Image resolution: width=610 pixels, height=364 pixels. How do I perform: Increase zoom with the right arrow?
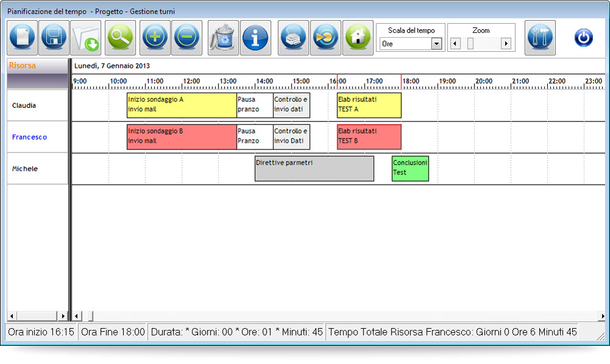tap(506, 43)
